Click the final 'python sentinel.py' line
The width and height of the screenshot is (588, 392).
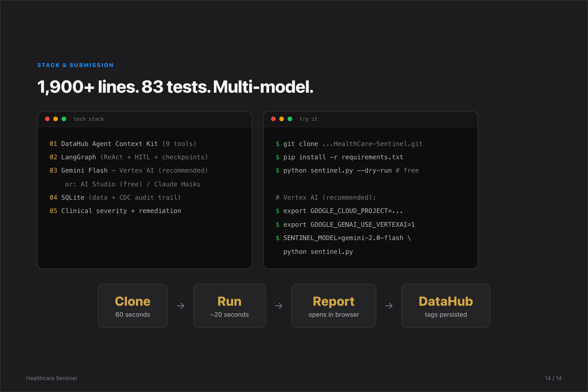(318, 252)
